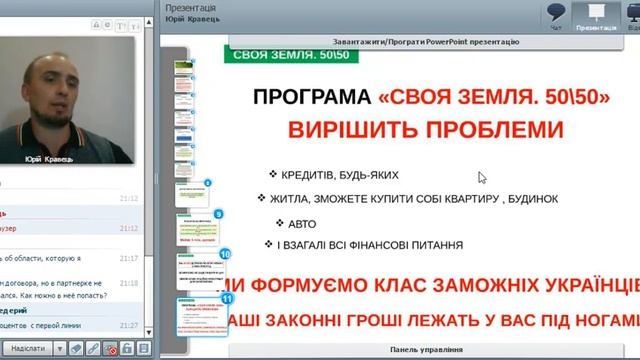Click the Надіслати send button
640x360 pixels.
pyautogui.click(x=28, y=349)
